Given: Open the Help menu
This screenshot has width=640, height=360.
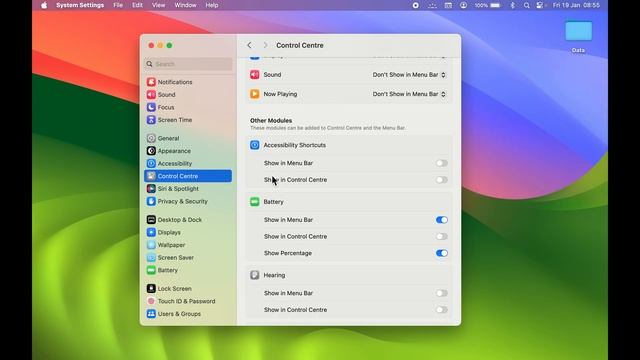Looking at the screenshot, I should [x=211, y=5].
